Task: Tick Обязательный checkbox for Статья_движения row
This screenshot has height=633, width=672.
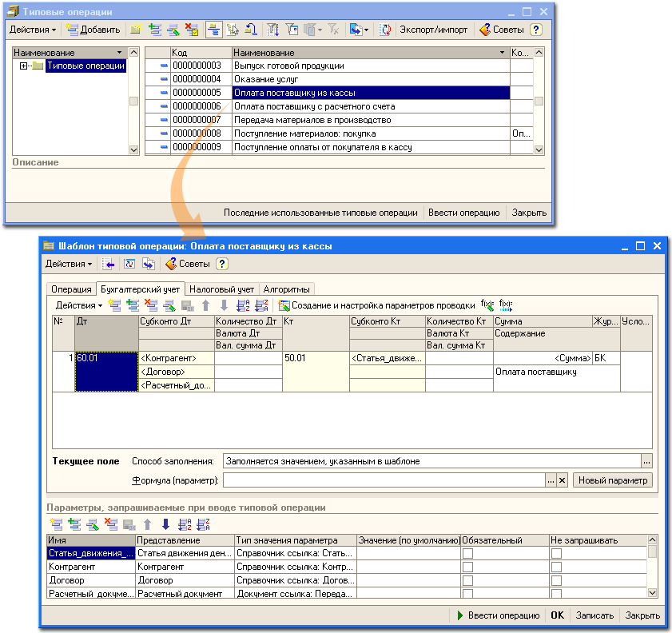Action: 467,553
